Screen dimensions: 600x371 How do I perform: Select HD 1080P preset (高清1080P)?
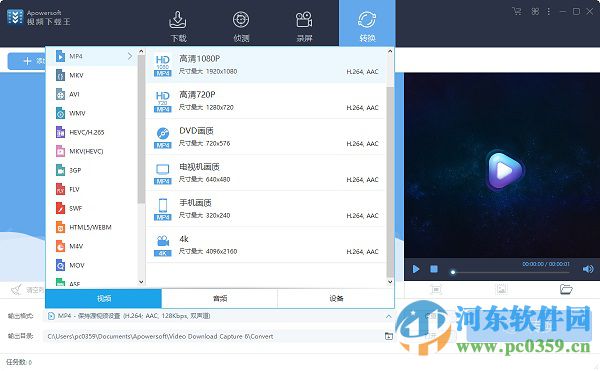(x=266, y=65)
